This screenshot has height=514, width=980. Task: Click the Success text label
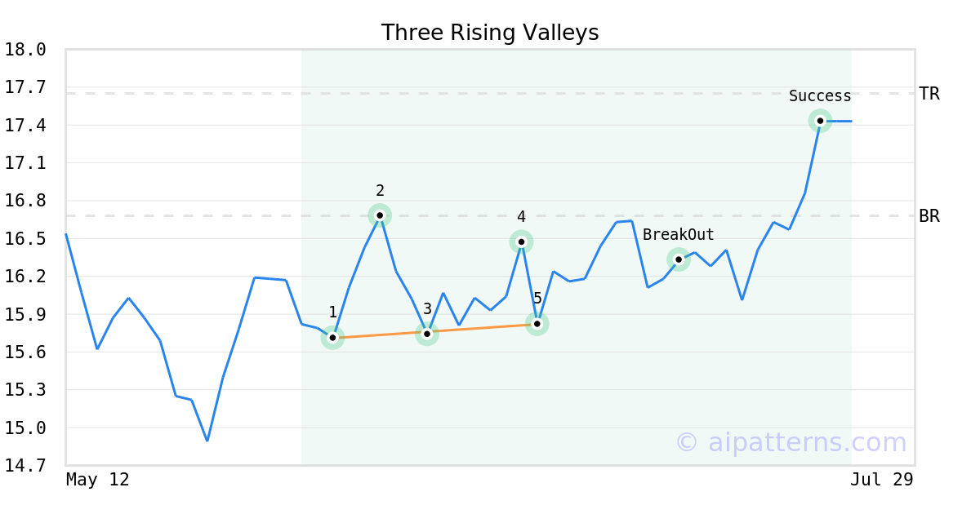pyautogui.click(x=820, y=96)
